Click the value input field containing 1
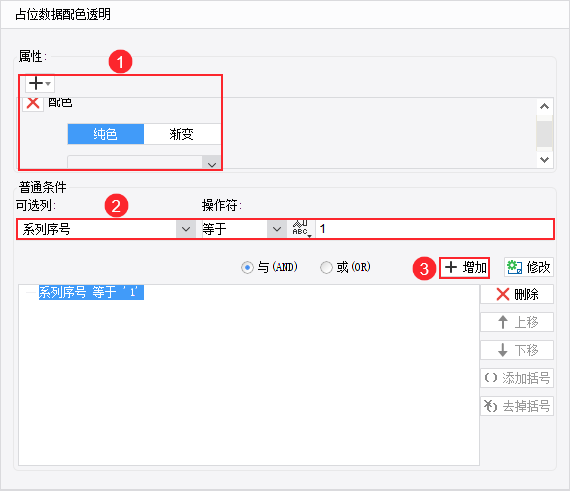 [x=434, y=229]
